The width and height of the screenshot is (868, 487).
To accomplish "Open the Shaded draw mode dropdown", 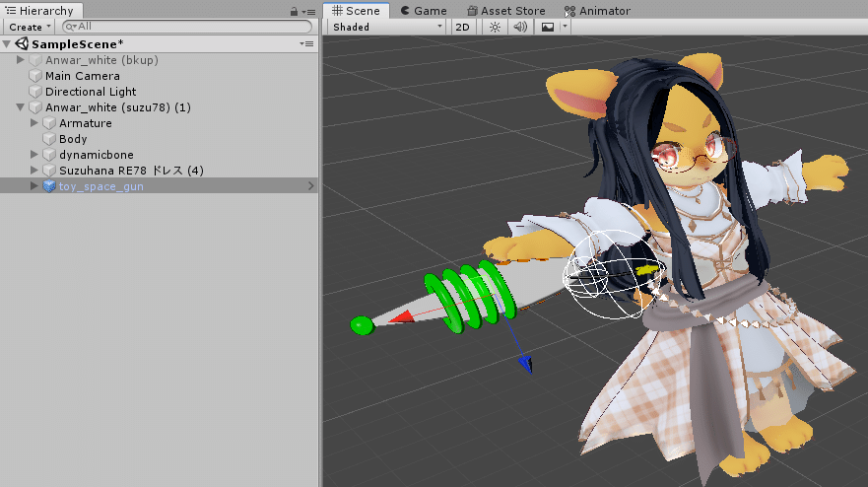I will point(387,27).
